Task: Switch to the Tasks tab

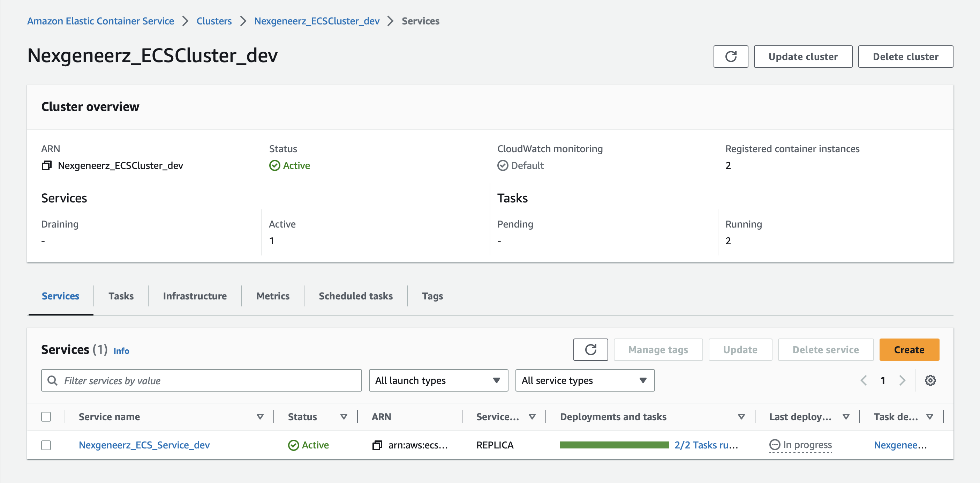Action: point(121,296)
